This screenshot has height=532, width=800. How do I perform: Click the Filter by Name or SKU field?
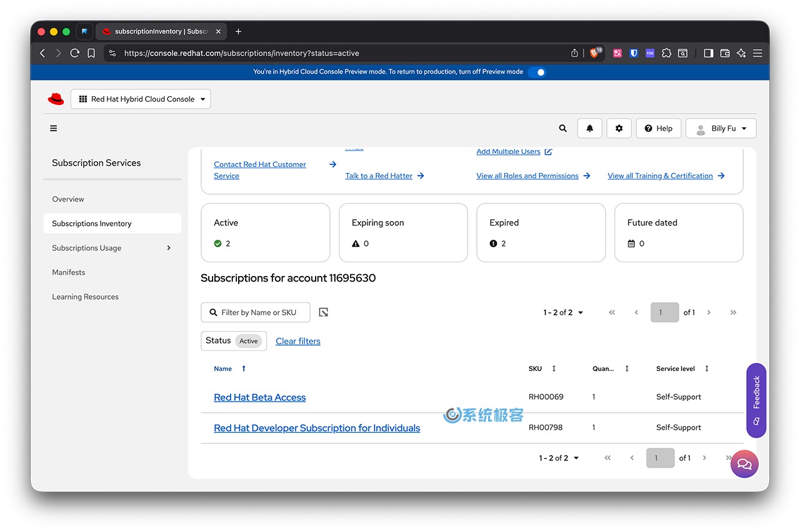tap(261, 312)
